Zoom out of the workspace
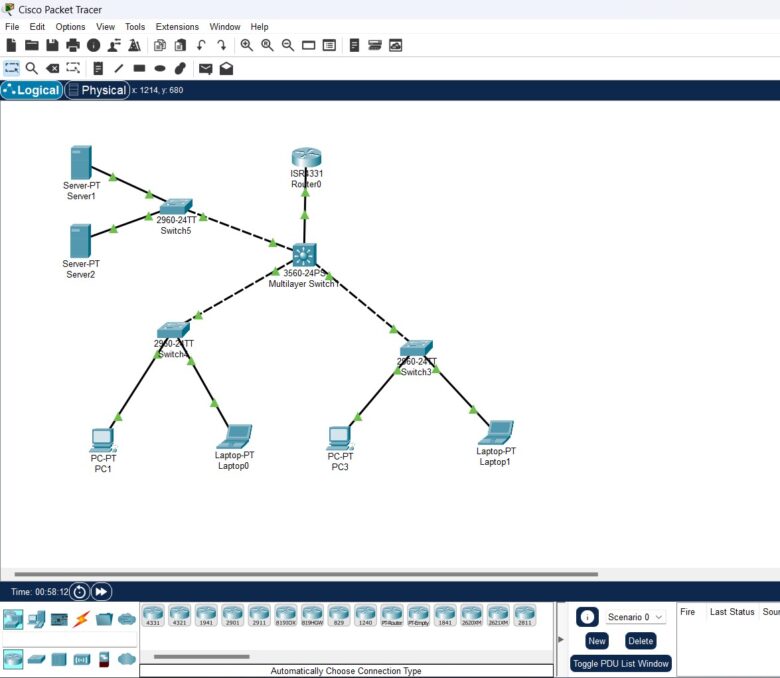Image resolution: width=780 pixels, height=678 pixels. (x=288, y=45)
